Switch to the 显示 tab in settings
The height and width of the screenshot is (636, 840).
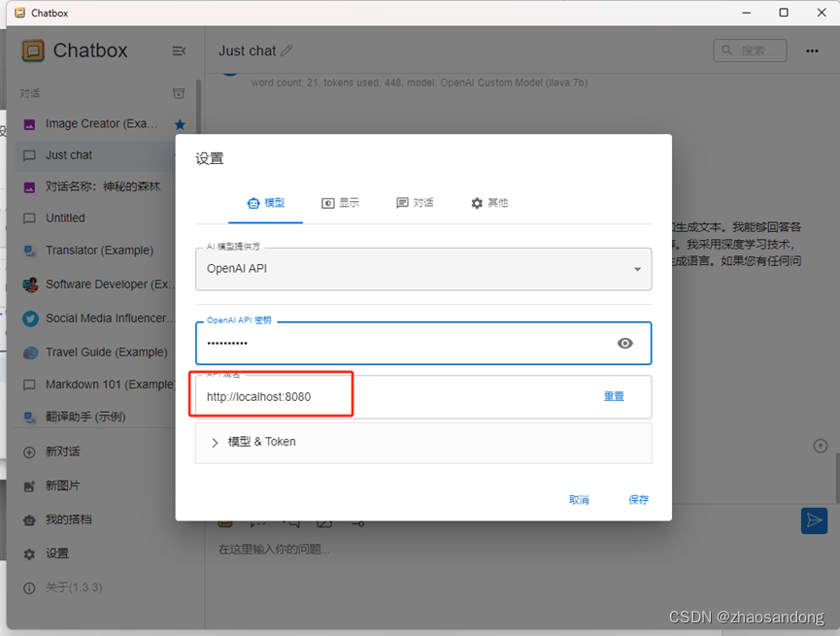coord(340,203)
